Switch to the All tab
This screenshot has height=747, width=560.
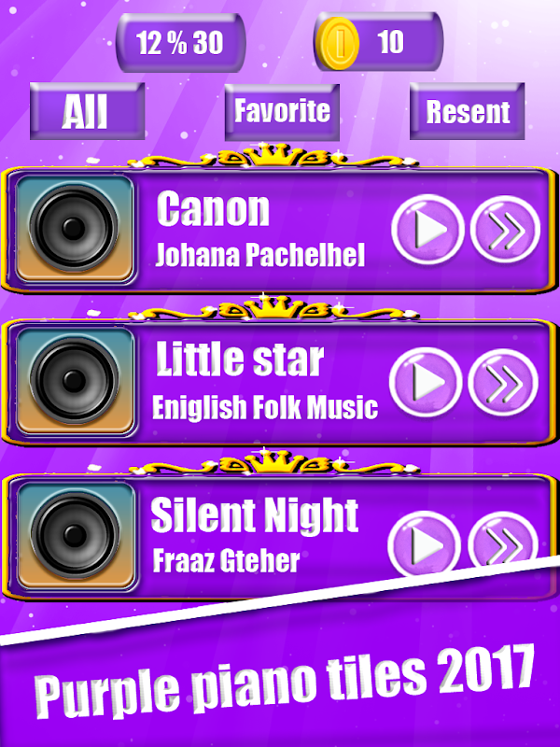(x=87, y=111)
